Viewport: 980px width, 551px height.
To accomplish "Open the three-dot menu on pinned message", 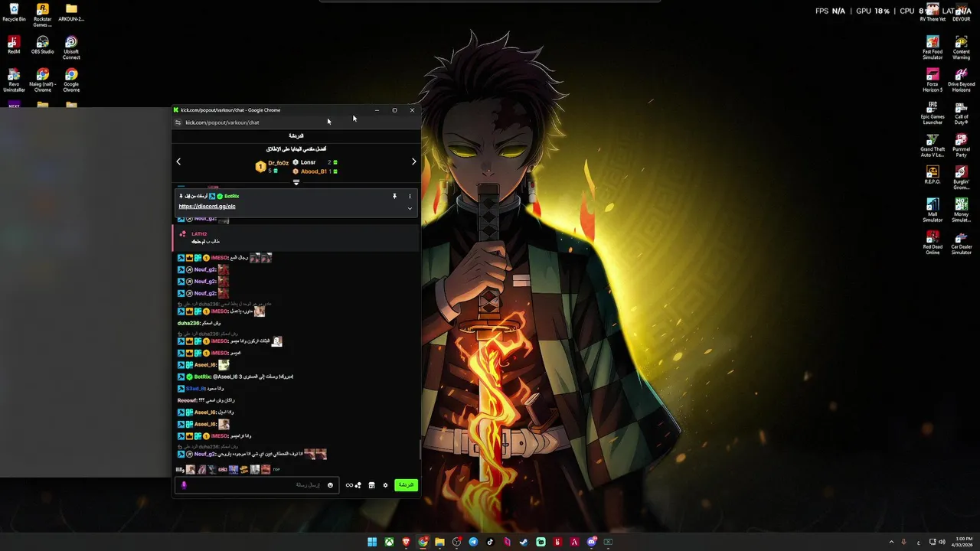I will (410, 196).
